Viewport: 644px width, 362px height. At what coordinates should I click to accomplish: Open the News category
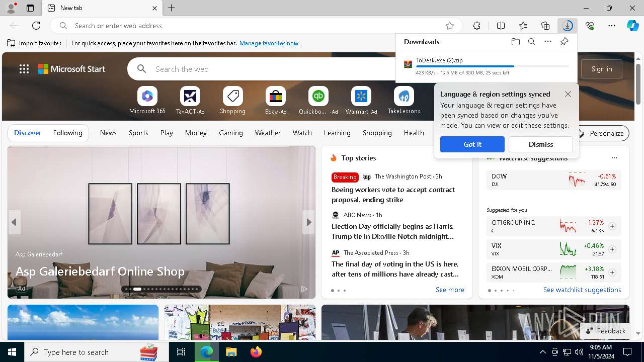click(x=108, y=133)
